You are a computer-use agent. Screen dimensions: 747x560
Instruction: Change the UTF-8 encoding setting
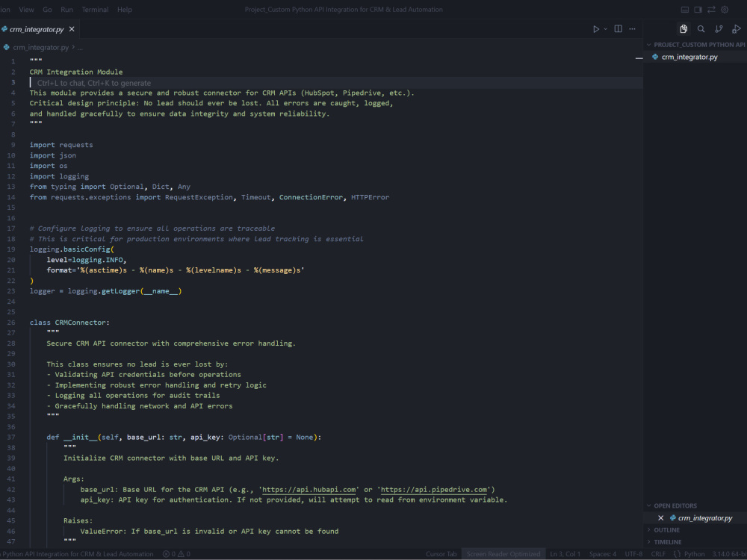[633, 554]
